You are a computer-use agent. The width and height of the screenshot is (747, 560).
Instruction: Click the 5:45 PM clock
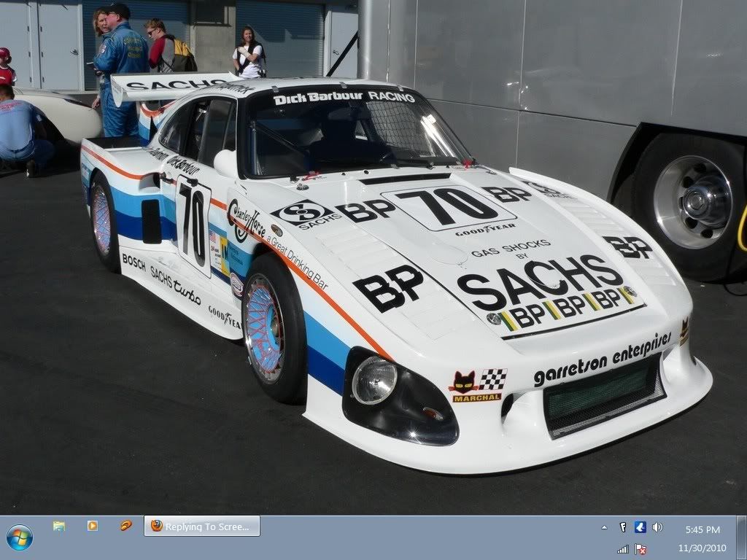pyautogui.click(x=703, y=529)
